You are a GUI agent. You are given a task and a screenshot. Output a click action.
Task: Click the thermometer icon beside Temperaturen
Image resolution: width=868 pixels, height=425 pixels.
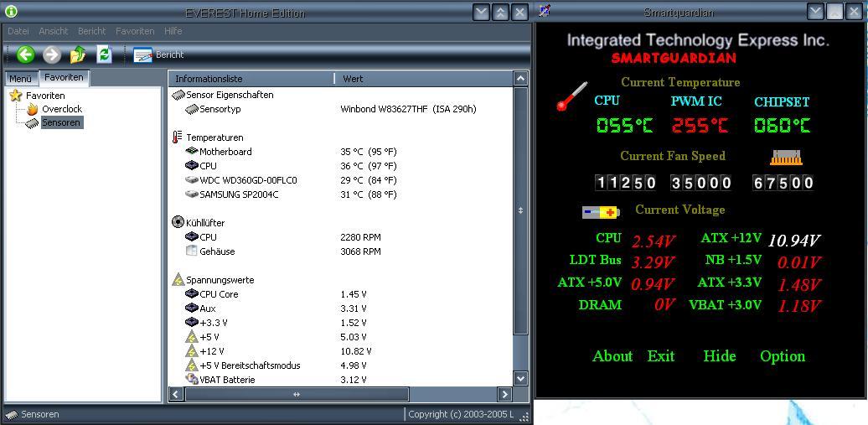(x=177, y=137)
